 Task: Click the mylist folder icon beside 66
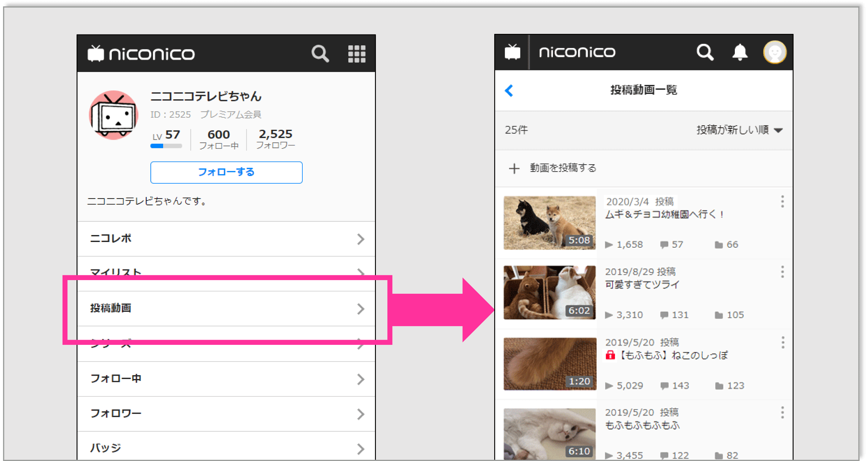tap(719, 245)
